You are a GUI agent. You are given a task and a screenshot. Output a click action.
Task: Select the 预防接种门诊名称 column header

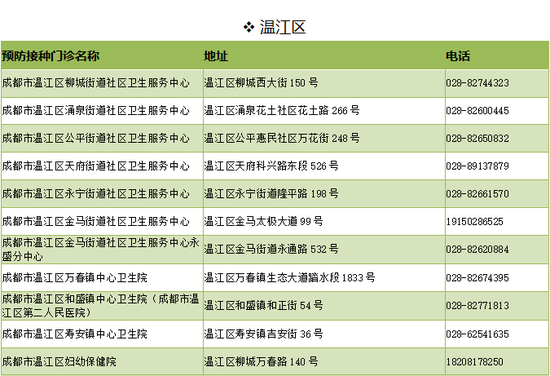(51, 56)
